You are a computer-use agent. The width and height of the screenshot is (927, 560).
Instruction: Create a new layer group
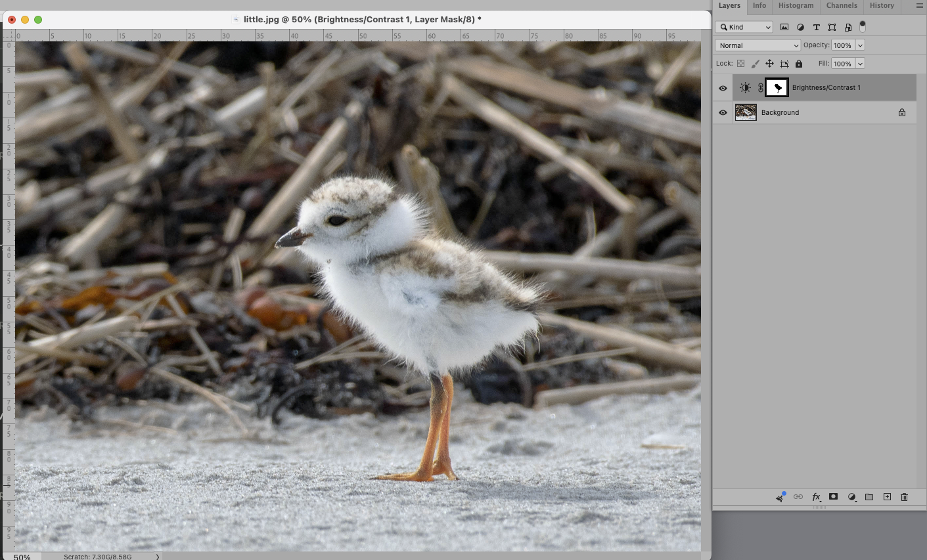pyautogui.click(x=869, y=497)
